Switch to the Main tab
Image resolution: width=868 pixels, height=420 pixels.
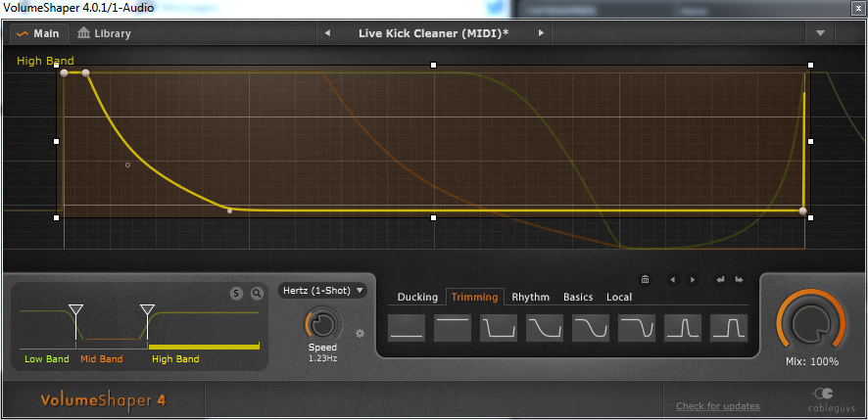39,33
